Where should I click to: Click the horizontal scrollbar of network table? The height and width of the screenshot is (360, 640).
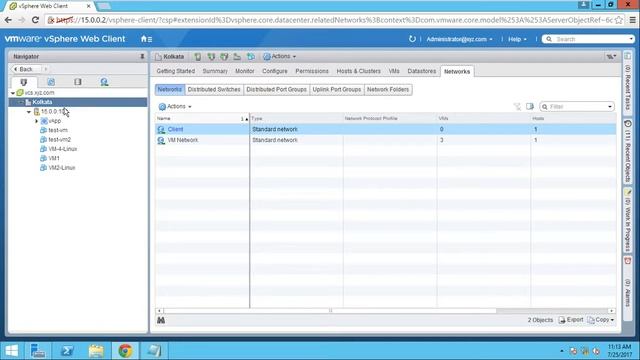pos(330,311)
